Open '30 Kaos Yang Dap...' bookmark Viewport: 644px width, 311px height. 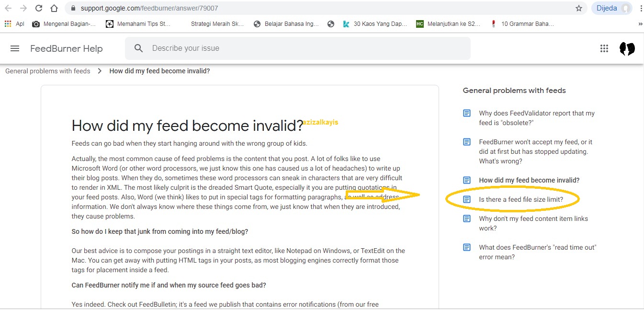click(375, 23)
